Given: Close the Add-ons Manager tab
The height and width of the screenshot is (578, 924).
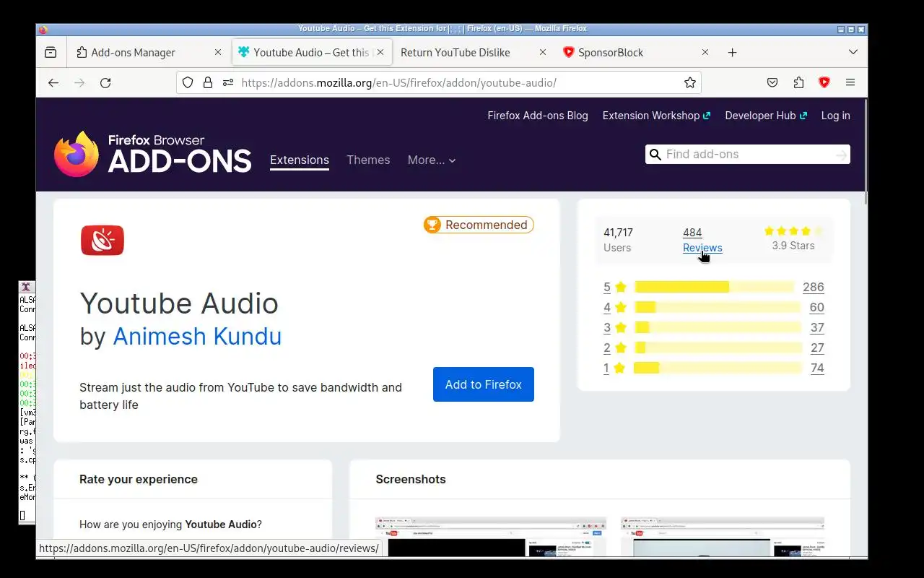Looking at the screenshot, I should coord(218,52).
